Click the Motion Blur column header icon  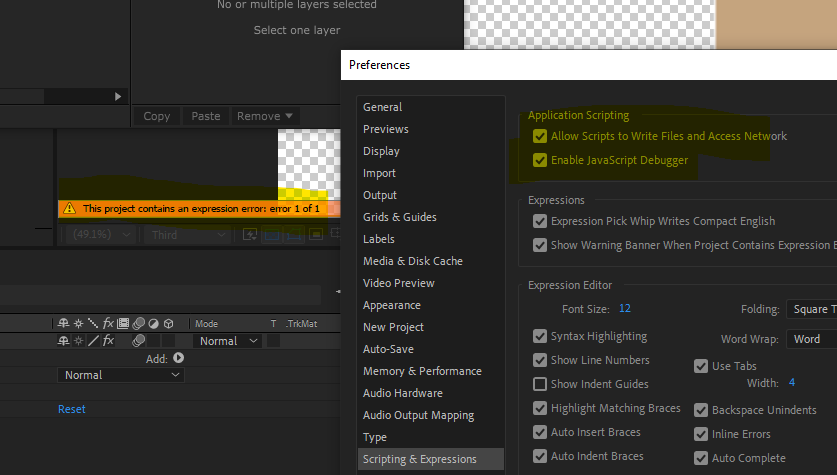pos(138,323)
